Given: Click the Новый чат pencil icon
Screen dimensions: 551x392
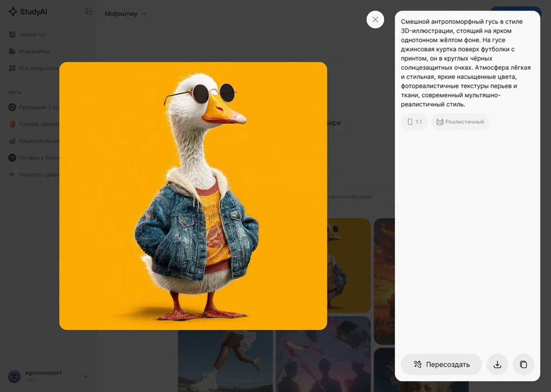Looking at the screenshot, I should coord(12,35).
